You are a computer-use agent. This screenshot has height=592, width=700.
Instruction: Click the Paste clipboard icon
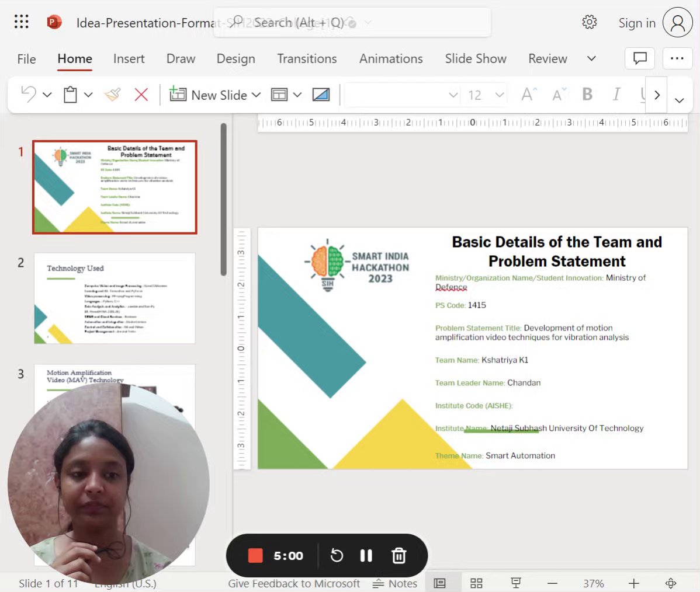[70, 95]
